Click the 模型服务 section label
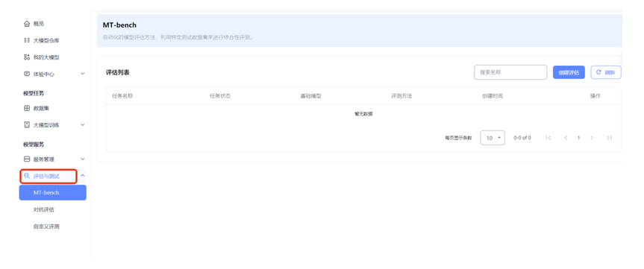Image resolution: width=644 pixels, height=269 pixels. tap(34, 145)
